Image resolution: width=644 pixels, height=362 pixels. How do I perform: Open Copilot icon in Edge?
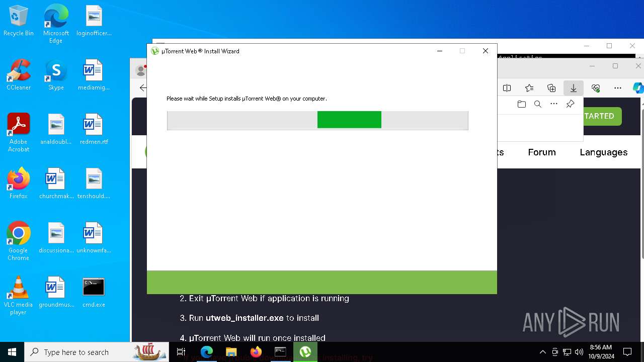click(x=638, y=88)
